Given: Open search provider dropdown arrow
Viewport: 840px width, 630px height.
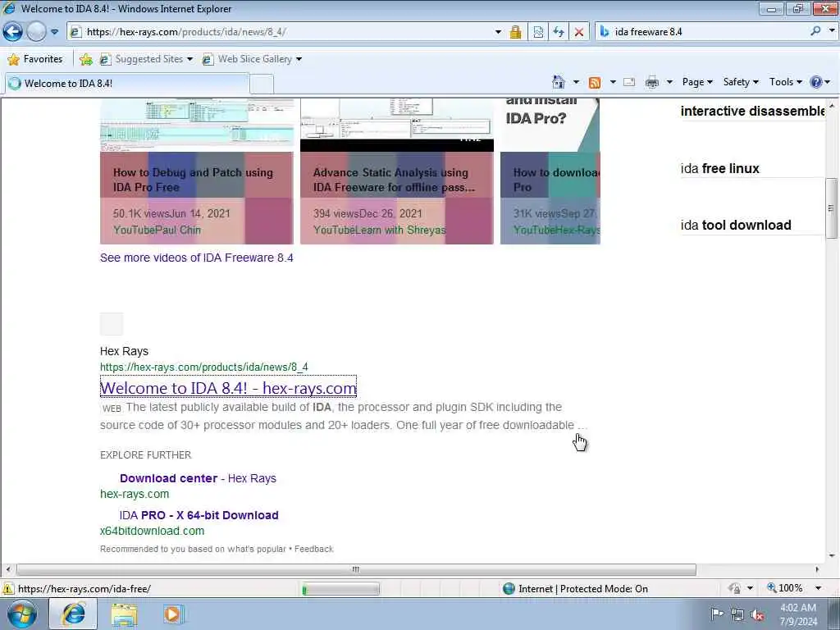Looking at the screenshot, I should pyautogui.click(x=832, y=31).
